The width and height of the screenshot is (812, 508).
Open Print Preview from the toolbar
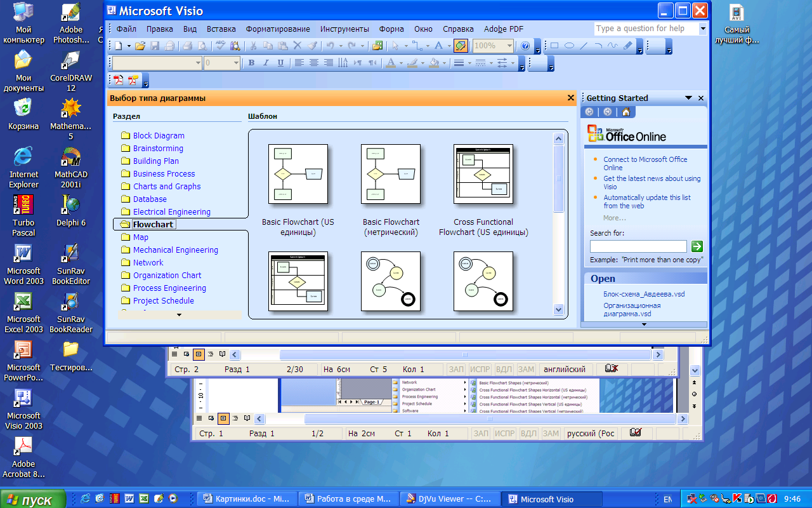(x=202, y=46)
